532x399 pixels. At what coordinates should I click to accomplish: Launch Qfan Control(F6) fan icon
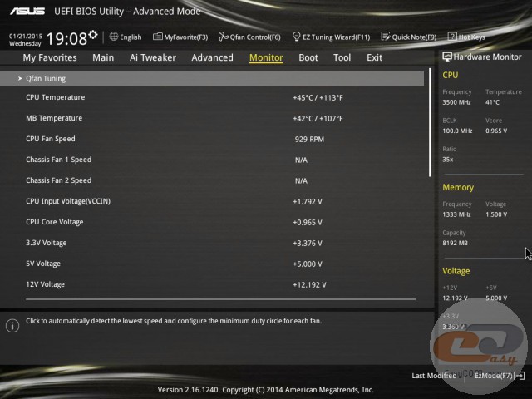click(x=224, y=37)
